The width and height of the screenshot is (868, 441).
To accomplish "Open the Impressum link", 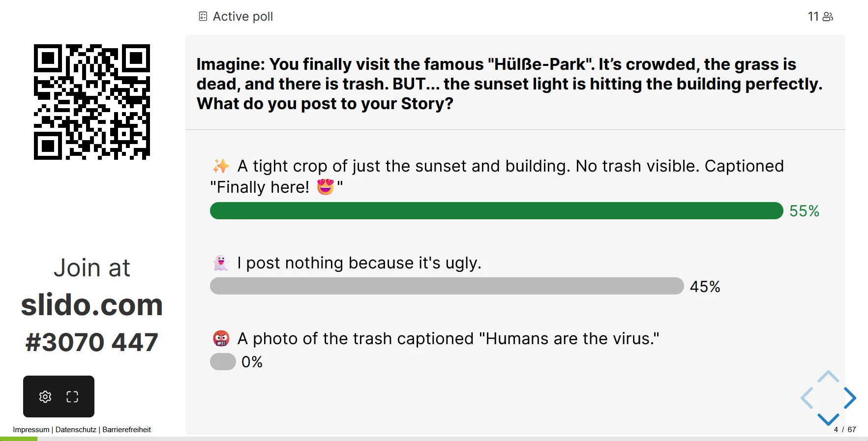I will click(31, 430).
